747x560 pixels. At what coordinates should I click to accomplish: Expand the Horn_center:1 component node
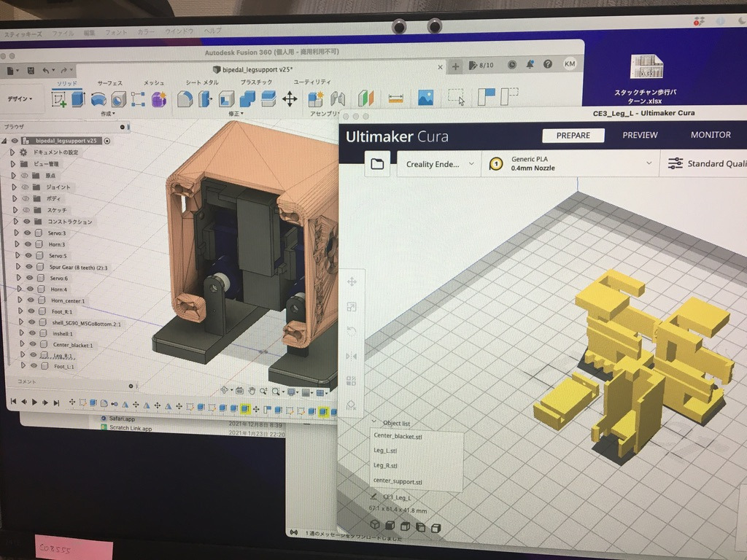[20, 300]
